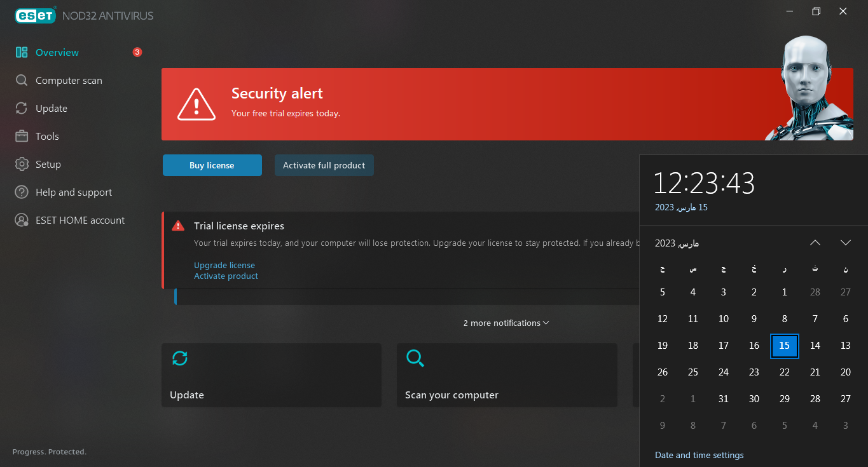Open Setup in the sidebar
Image resolution: width=868 pixels, height=467 pixels.
(x=48, y=165)
